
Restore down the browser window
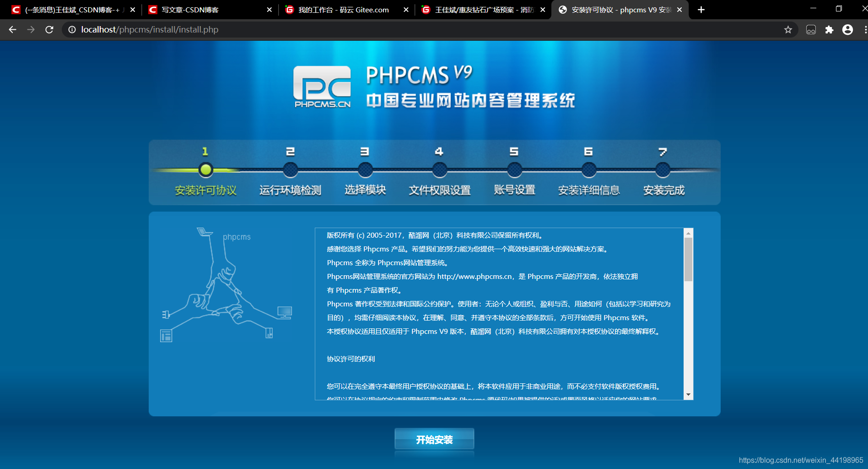coord(839,9)
